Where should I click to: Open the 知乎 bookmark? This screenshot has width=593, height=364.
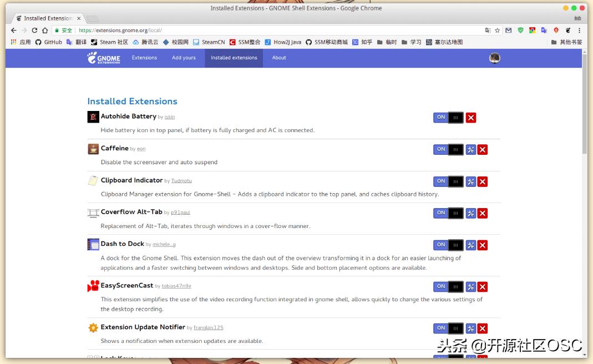point(362,42)
